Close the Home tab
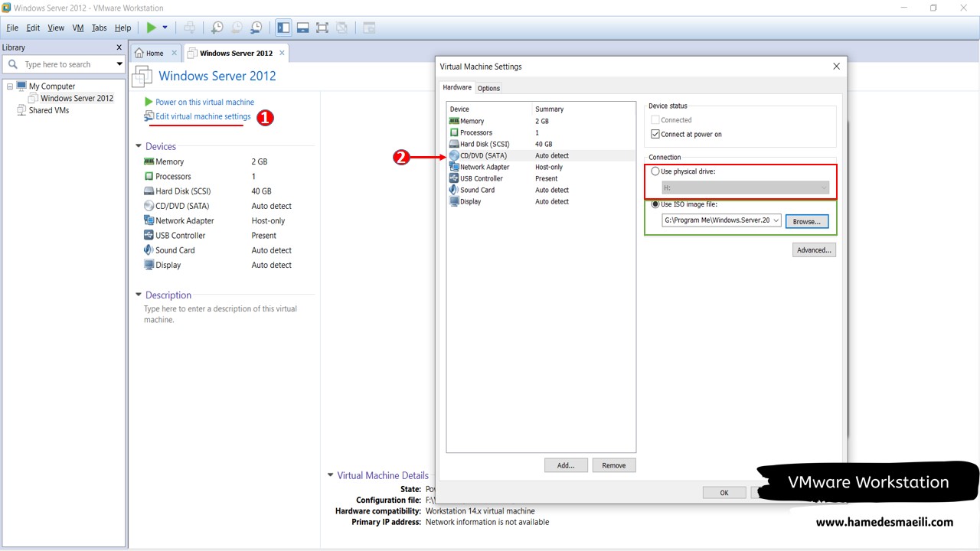The image size is (980, 551). point(174,53)
